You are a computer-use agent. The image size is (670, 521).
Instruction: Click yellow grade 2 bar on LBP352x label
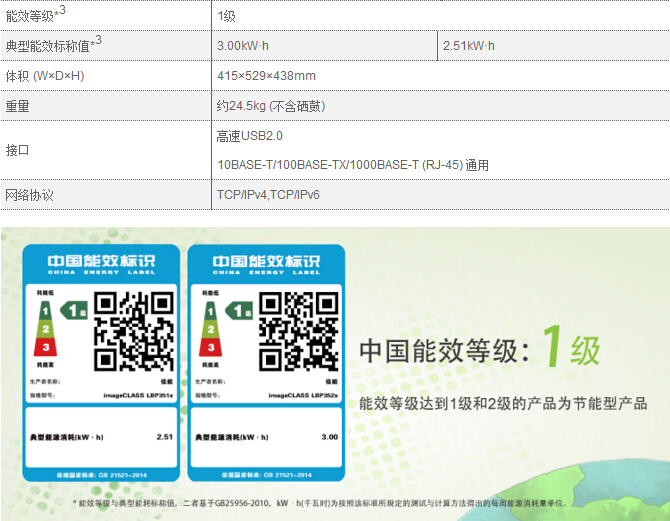click(x=211, y=328)
